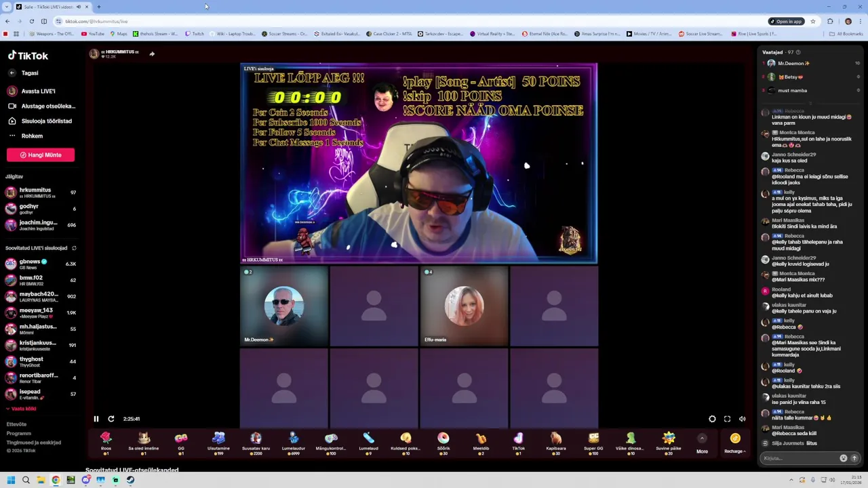Send the Suusatav karu gift
Screen dimensions: 868x488
(256, 443)
